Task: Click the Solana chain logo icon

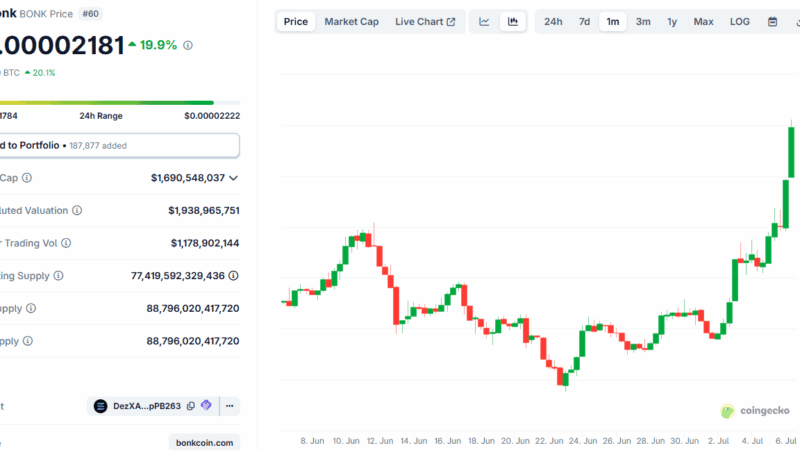Action: click(x=101, y=406)
